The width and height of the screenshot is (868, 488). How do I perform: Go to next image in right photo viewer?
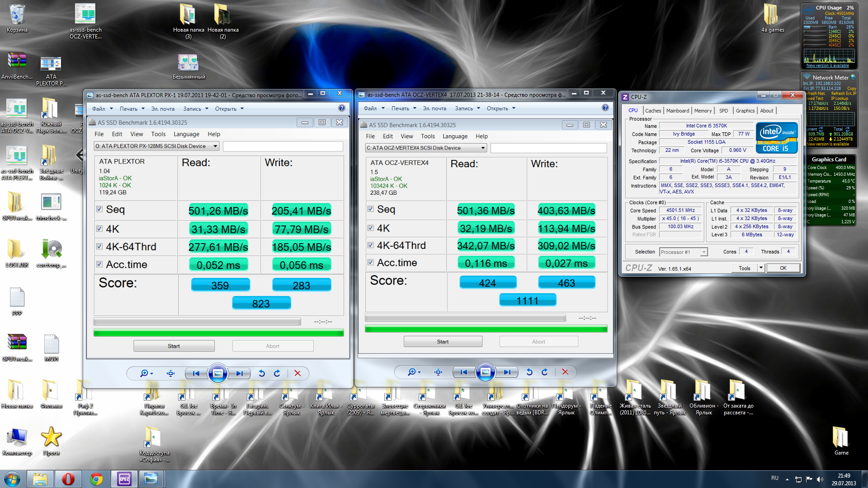pos(507,372)
